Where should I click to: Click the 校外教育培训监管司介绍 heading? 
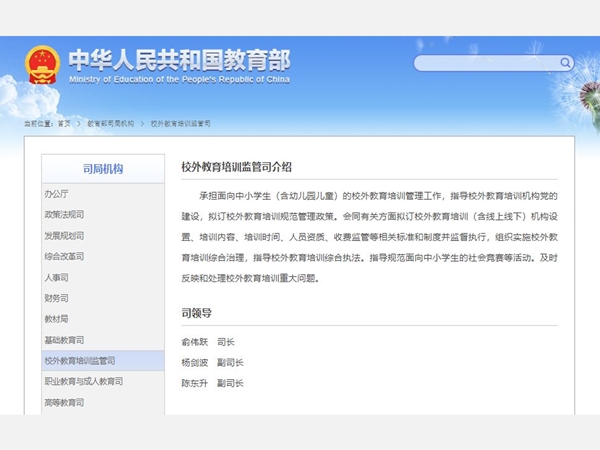[236, 167]
